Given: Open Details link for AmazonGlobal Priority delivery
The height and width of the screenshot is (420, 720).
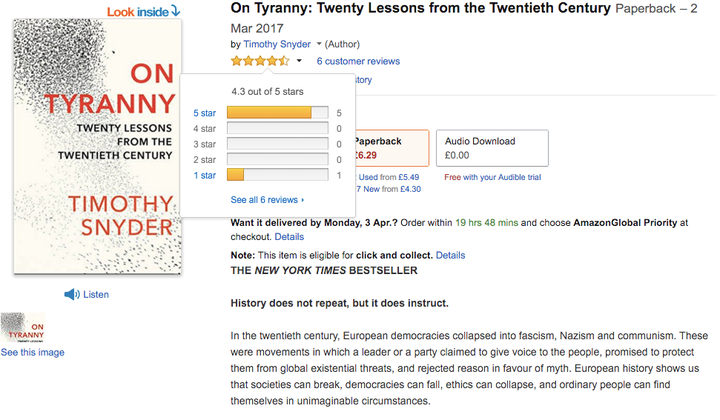Looking at the screenshot, I should [x=289, y=237].
